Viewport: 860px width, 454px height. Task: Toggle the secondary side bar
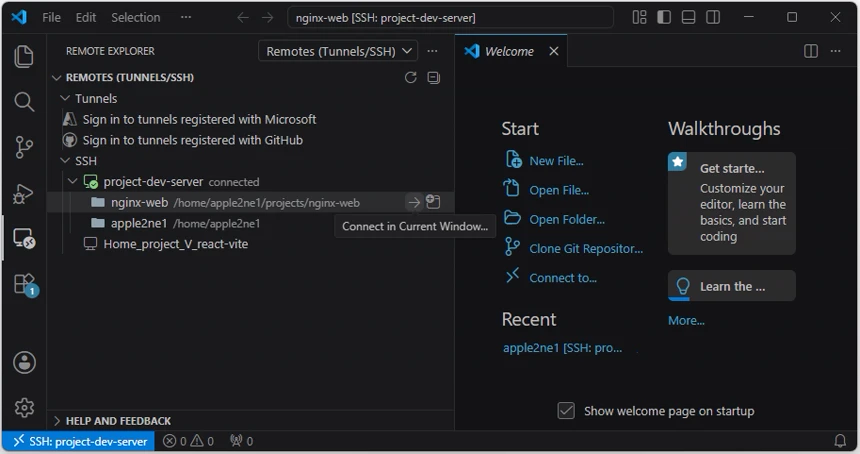(x=713, y=18)
